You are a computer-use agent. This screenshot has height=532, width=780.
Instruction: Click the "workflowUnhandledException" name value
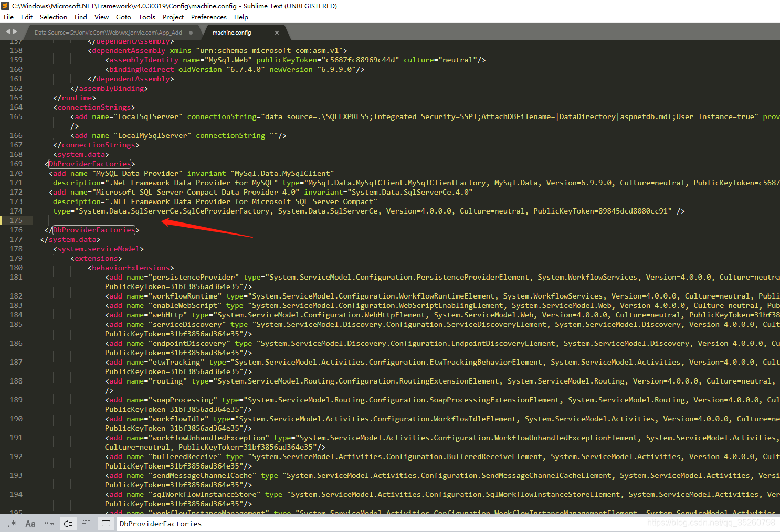[209, 438]
